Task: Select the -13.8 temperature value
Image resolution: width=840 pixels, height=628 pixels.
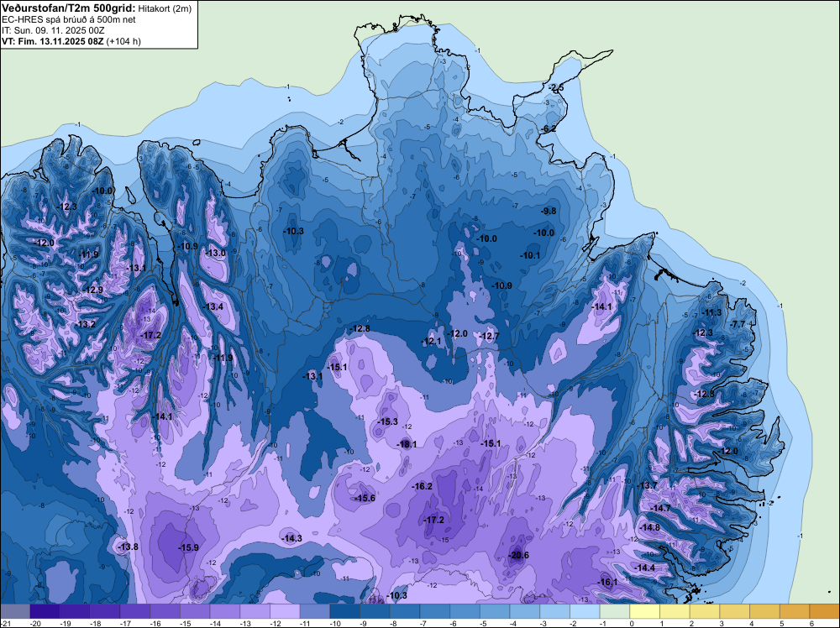Action: [x=128, y=547]
